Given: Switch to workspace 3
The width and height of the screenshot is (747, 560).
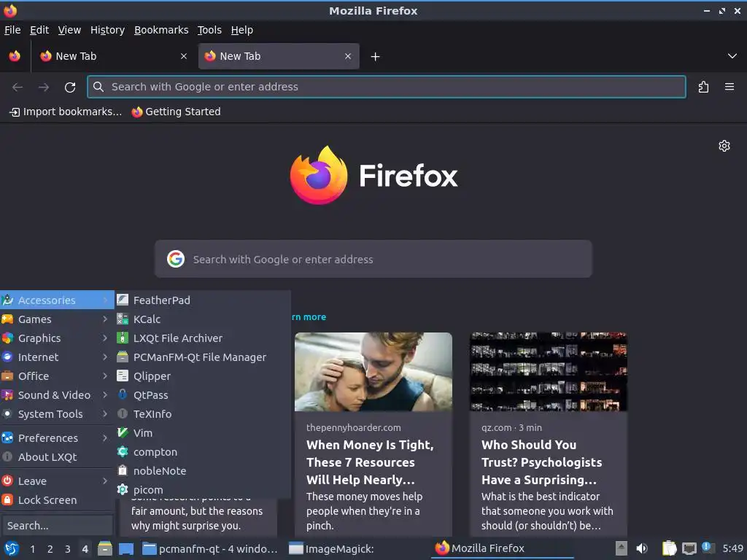Looking at the screenshot, I should 68,549.
